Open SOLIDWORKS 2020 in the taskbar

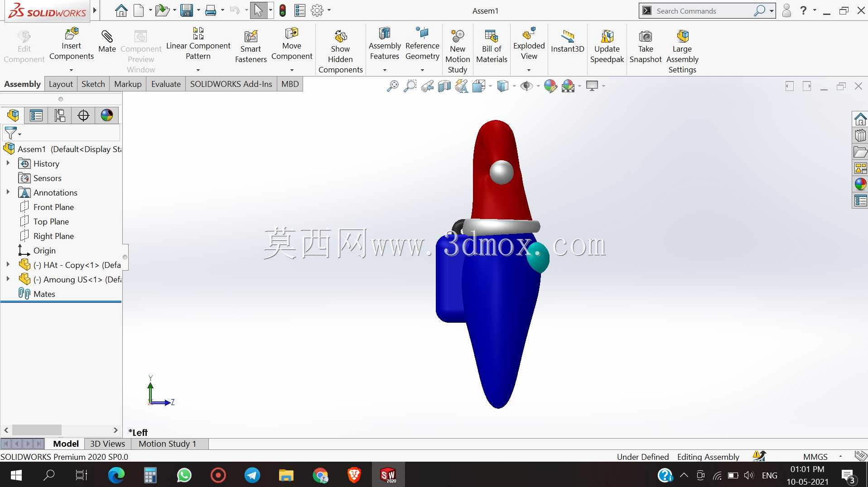click(x=388, y=475)
